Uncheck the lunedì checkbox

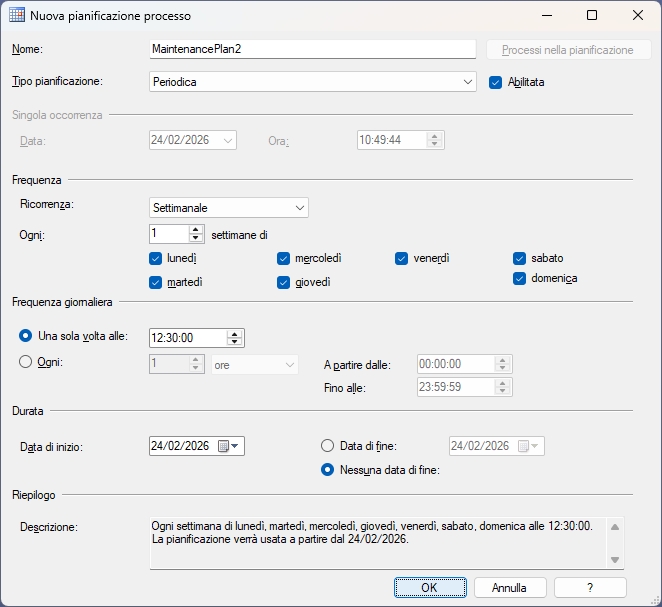click(155, 258)
